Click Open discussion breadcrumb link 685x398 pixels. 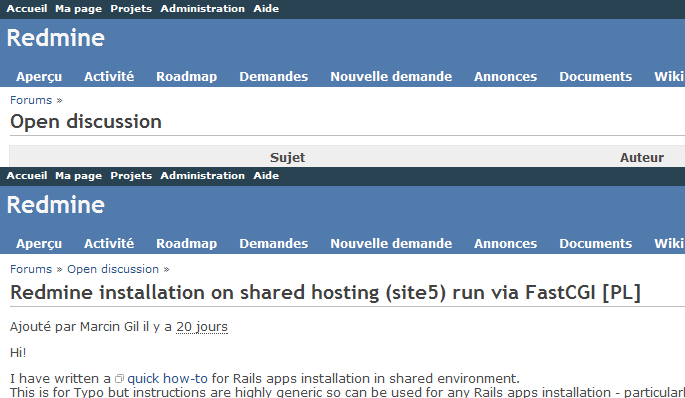coord(113,269)
